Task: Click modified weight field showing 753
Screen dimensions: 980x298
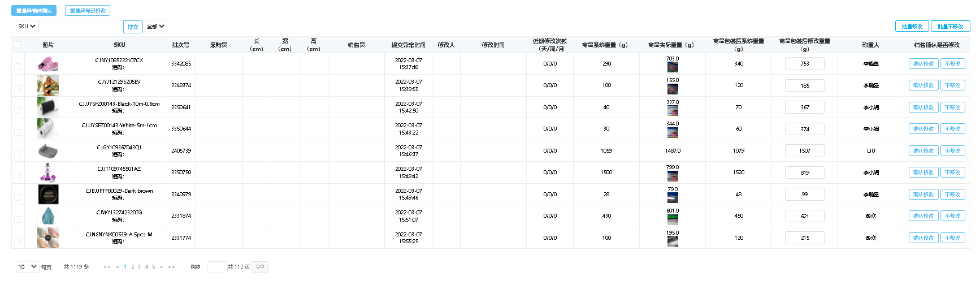Action: click(x=804, y=64)
